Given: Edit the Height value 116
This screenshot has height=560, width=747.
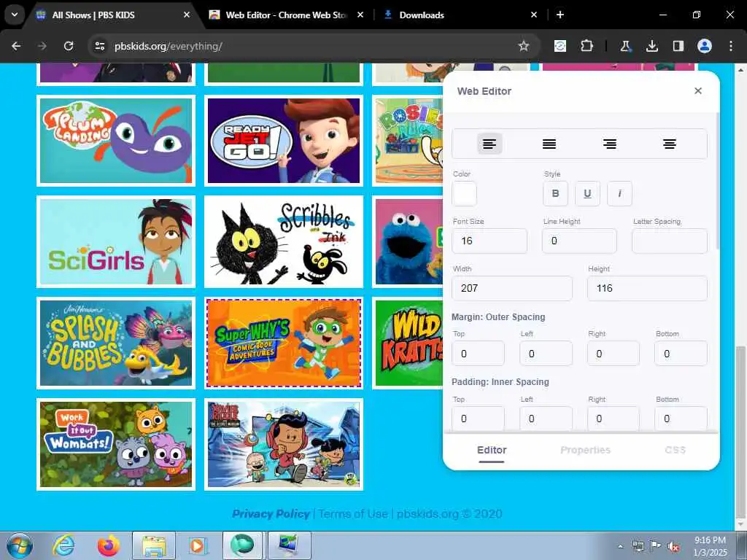Looking at the screenshot, I should 647,288.
